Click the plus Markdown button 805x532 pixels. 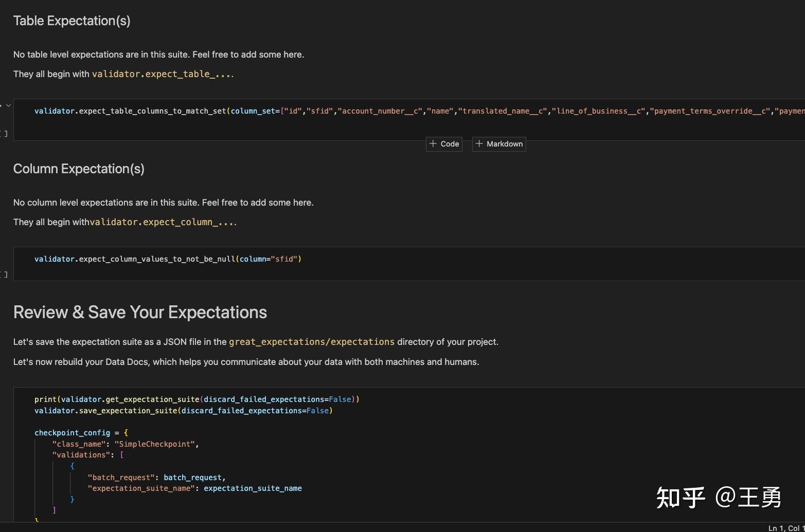tap(499, 144)
